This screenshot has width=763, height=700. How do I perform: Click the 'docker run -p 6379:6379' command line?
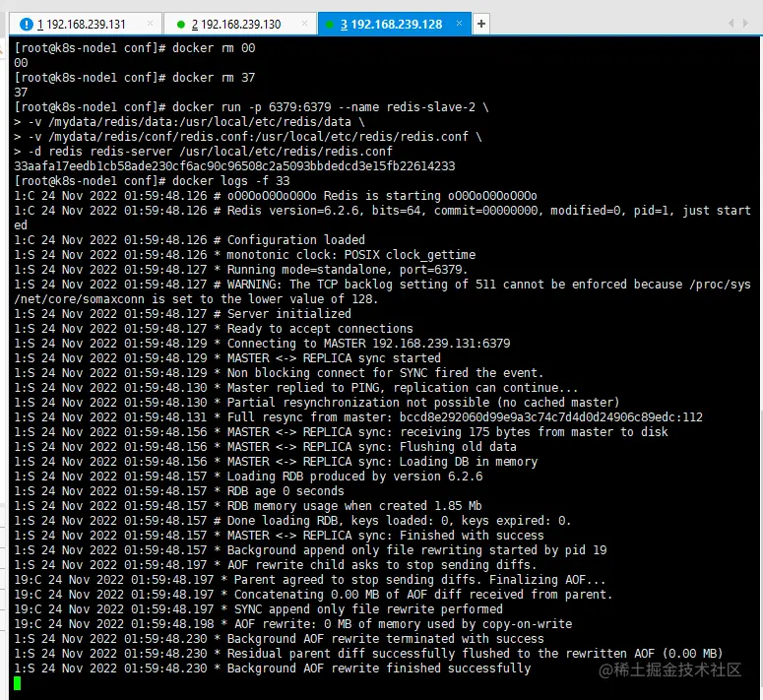[252, 107]
